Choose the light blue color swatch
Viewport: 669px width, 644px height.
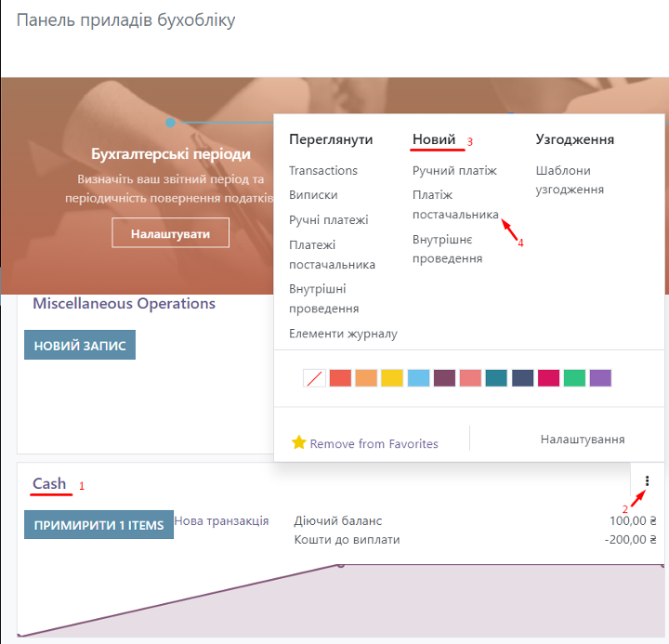(418, 378)
